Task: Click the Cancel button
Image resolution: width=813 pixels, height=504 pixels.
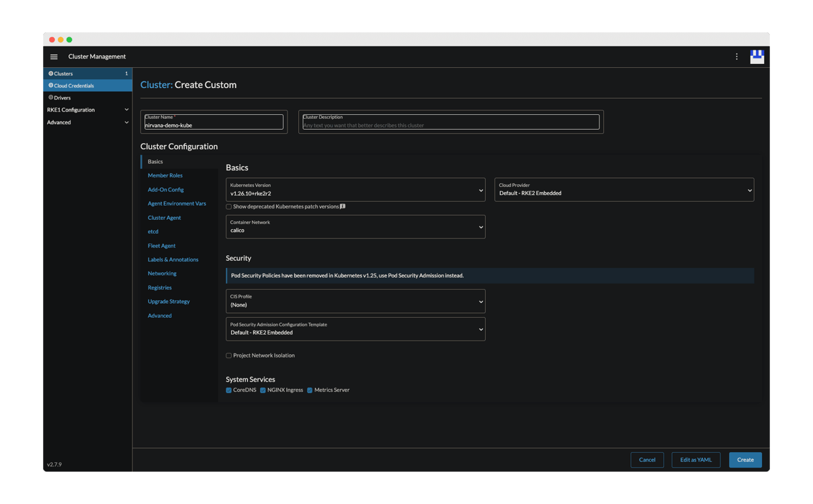Action: [647, 460]
